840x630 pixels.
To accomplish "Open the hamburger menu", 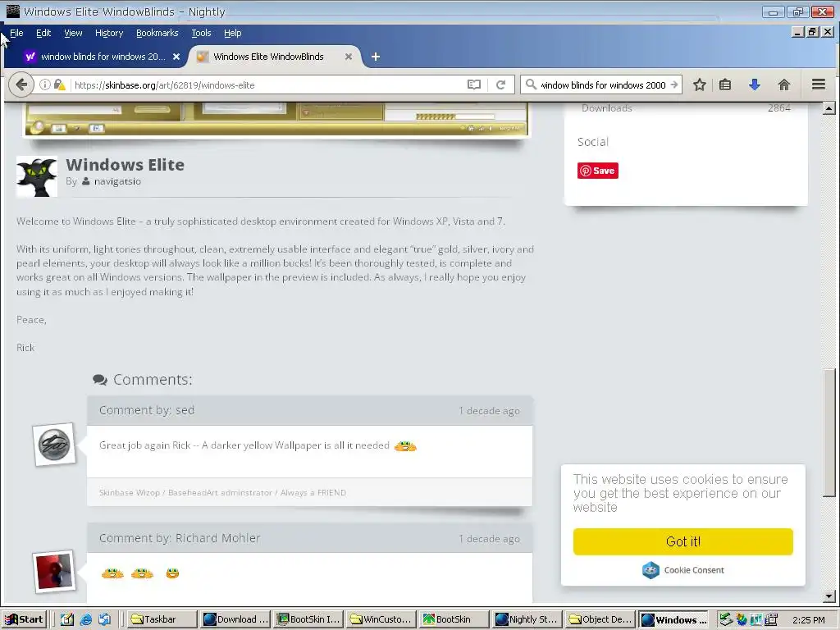I will tap(818, 84).
